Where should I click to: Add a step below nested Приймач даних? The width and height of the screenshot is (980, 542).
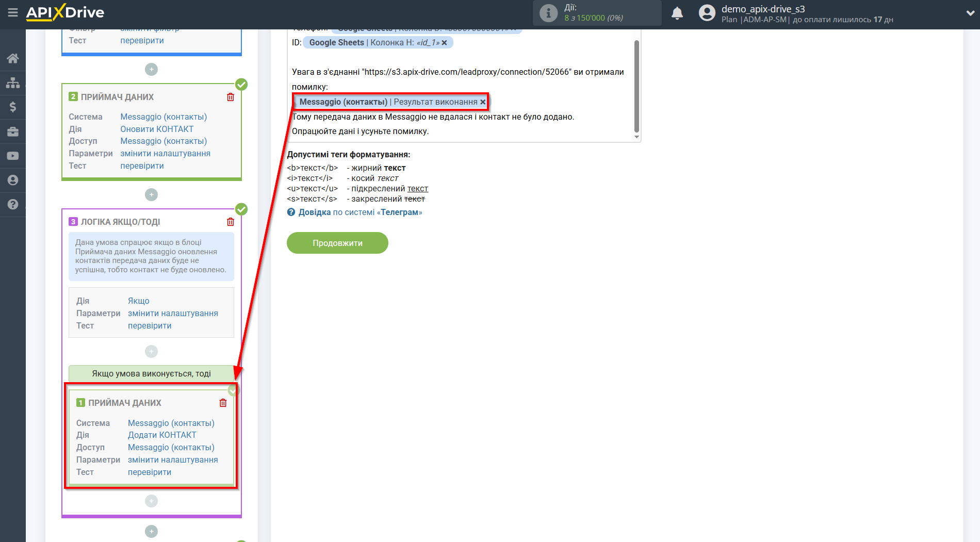click(x=151, y=501)
